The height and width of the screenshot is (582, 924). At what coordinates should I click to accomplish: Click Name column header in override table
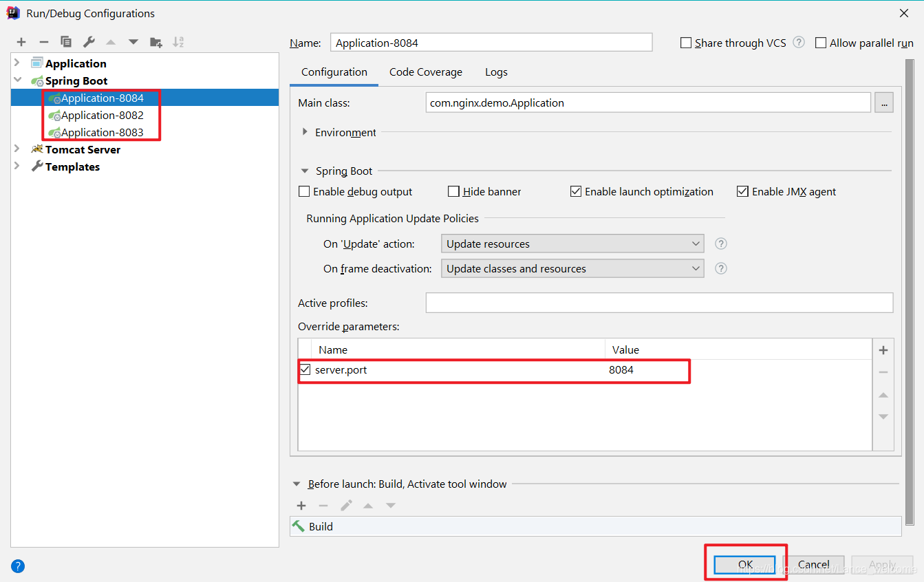[458, 349]
